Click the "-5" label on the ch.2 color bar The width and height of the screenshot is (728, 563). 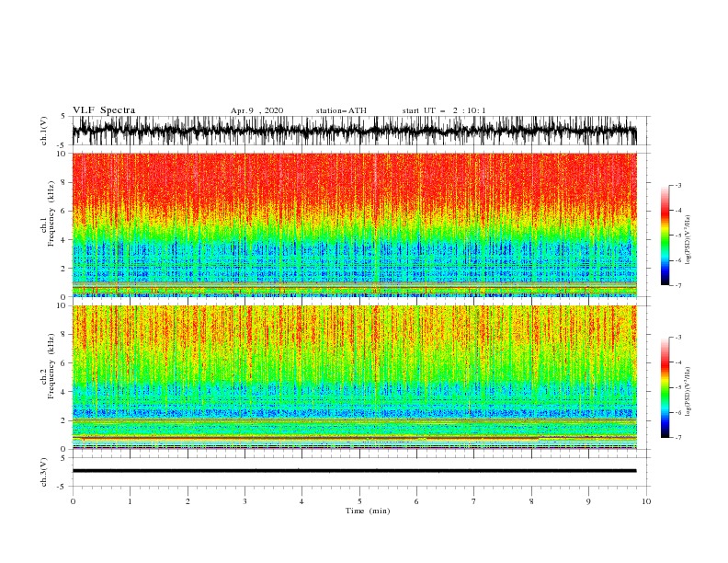677,387
